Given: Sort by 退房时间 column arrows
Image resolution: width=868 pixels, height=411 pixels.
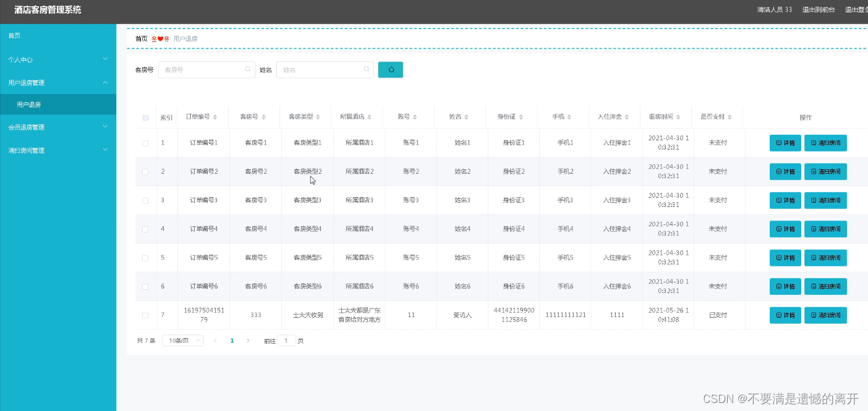Looking at the screenshot, I should (679, 117).
